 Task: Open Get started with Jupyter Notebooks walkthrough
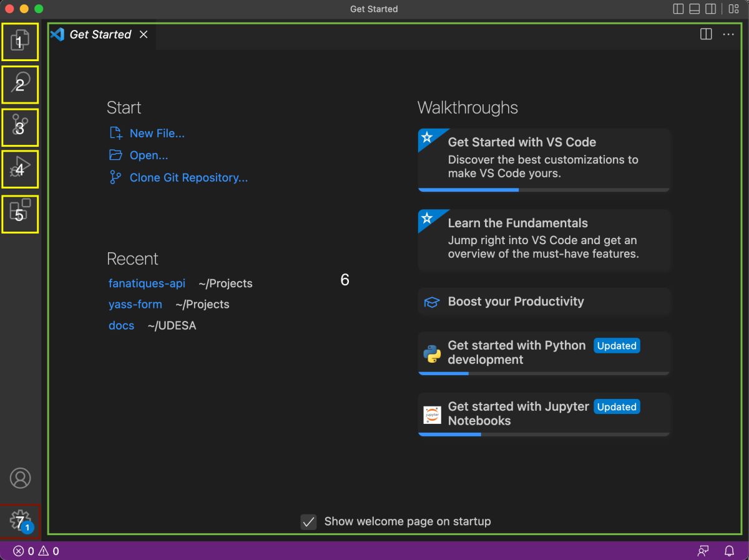[x=544, y=415]
